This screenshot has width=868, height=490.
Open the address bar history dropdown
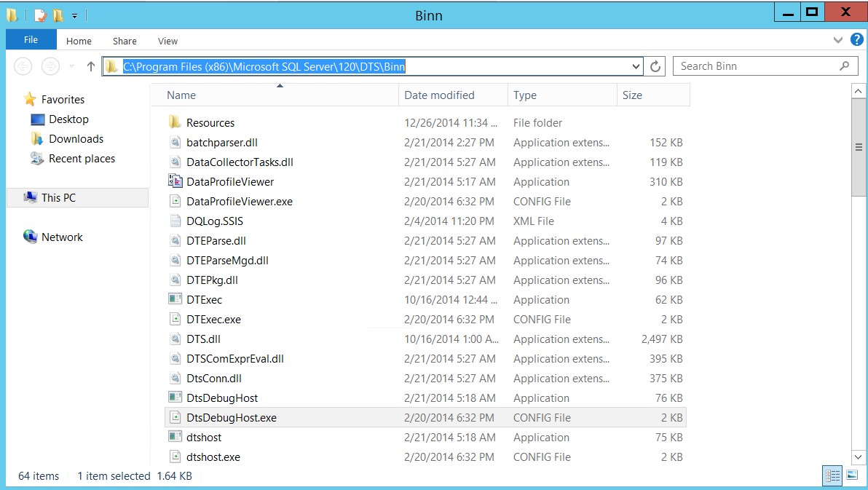[x=636, y=66]
